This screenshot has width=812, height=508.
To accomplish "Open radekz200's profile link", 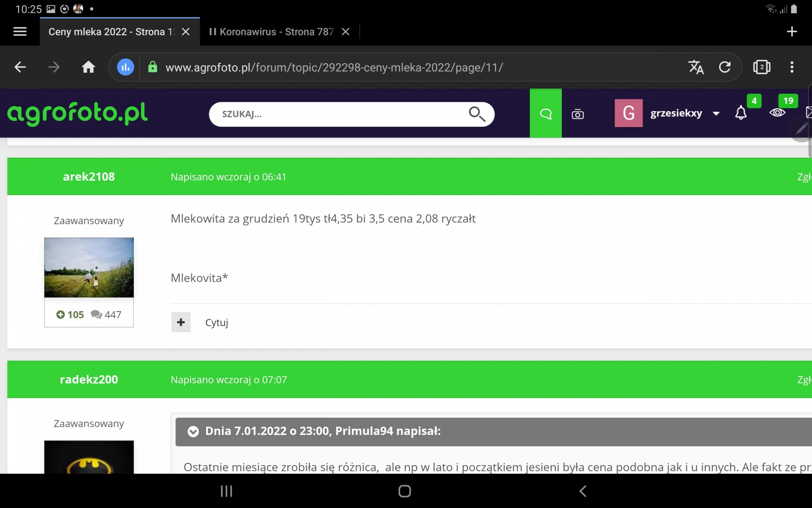I will (x=89, y=380).
